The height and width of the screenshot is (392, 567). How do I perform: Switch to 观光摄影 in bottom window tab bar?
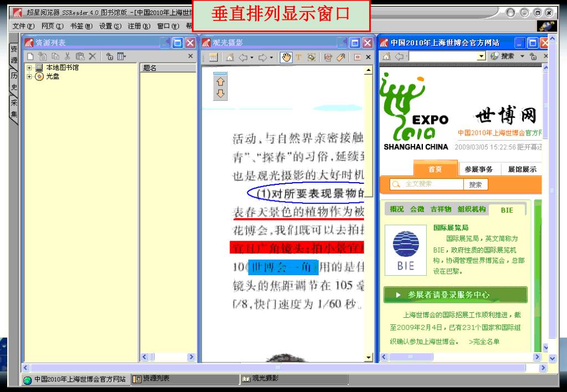tap(294, 379)
